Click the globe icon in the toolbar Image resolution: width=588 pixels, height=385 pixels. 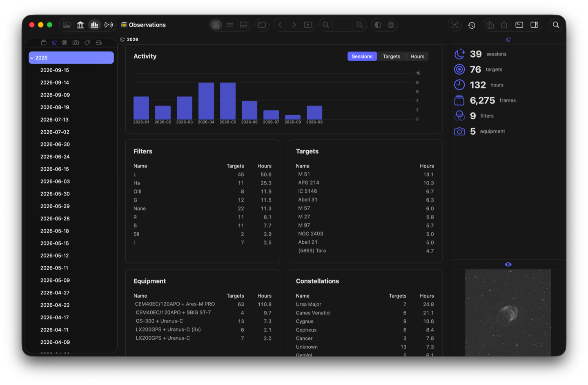click(391, 25)
